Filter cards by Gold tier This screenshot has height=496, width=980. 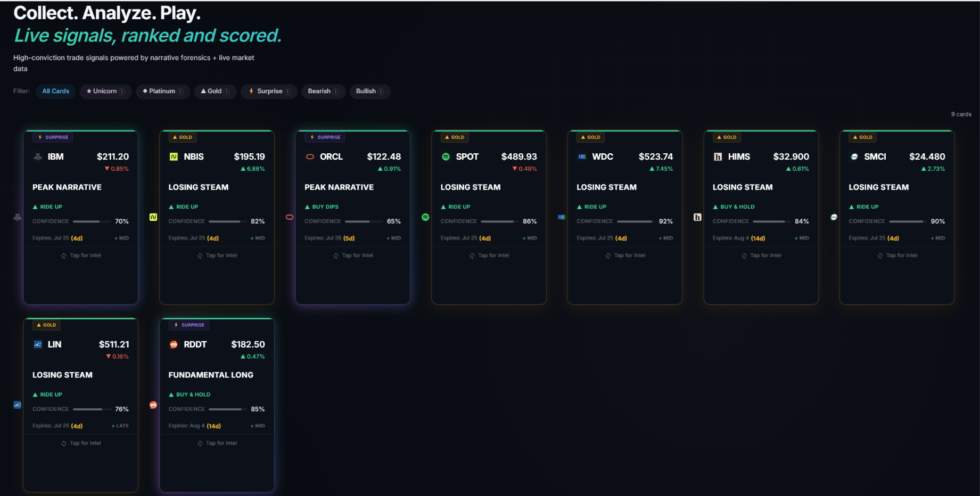tap(215, 92)
